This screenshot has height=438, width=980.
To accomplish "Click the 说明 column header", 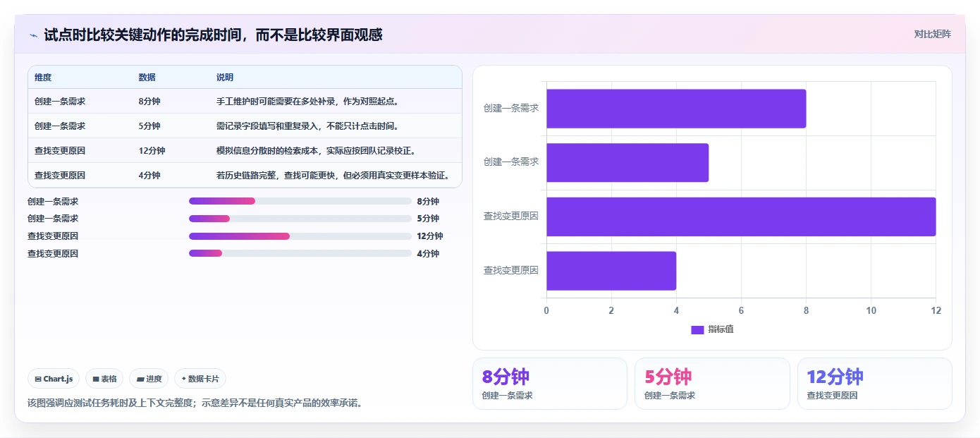I will pyautogui.click(x=225, y=78).
